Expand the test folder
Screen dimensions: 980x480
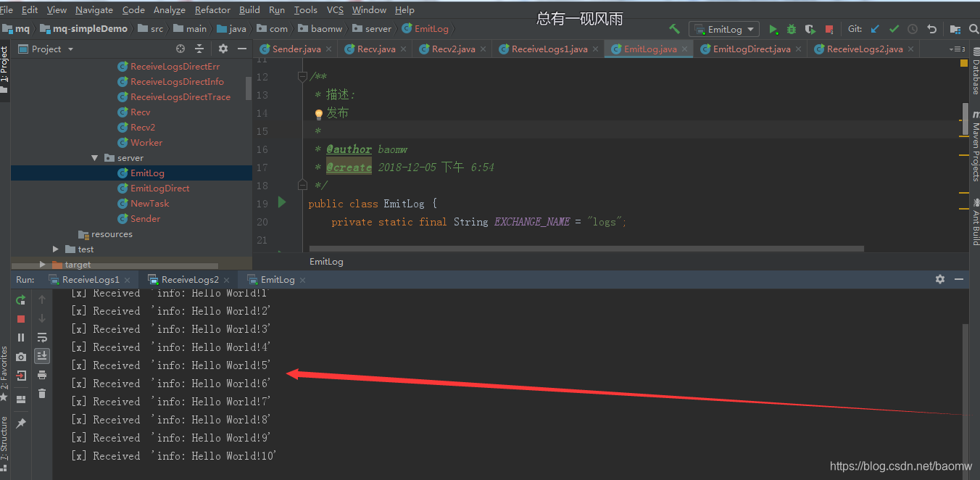click(x=56, y=249)
